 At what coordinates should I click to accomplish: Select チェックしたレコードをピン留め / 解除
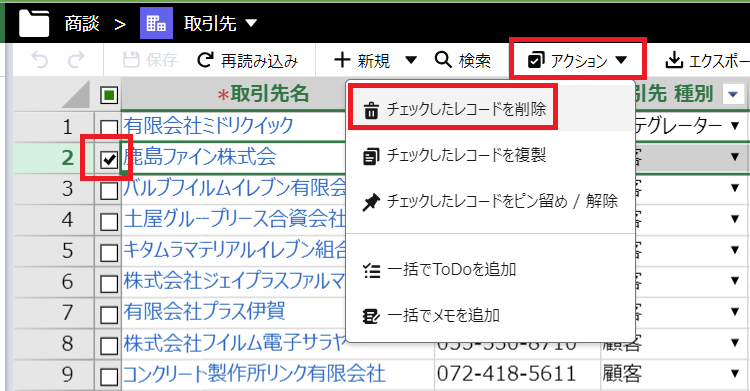[490, 201]
